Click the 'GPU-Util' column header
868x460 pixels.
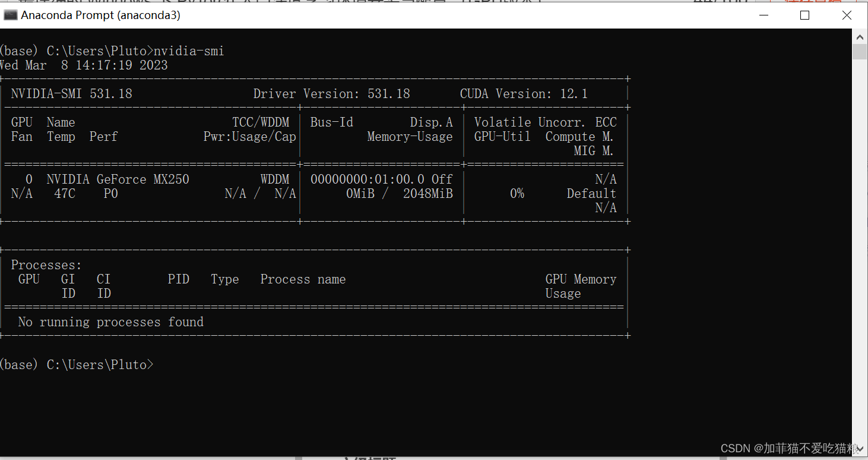coord(502,137)
